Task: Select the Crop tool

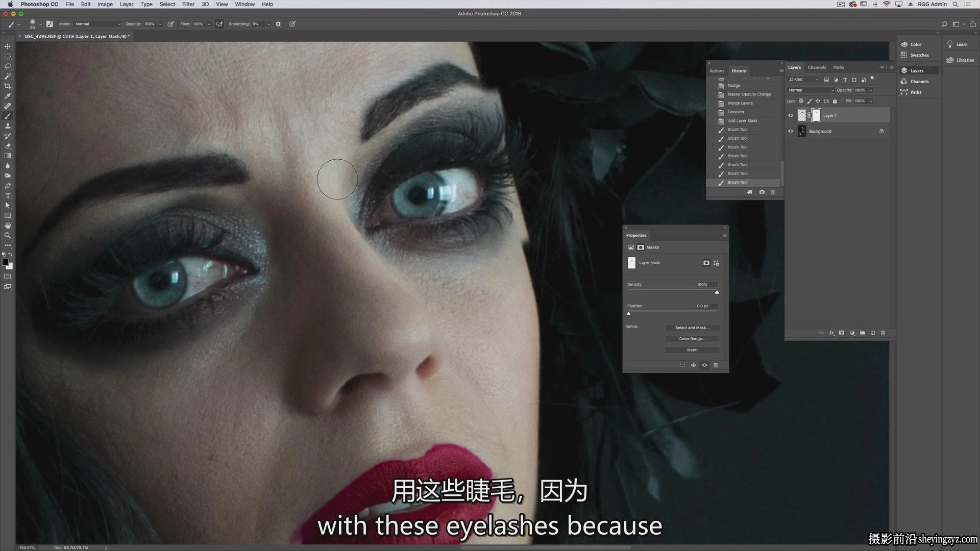Action: coord(8,86)
